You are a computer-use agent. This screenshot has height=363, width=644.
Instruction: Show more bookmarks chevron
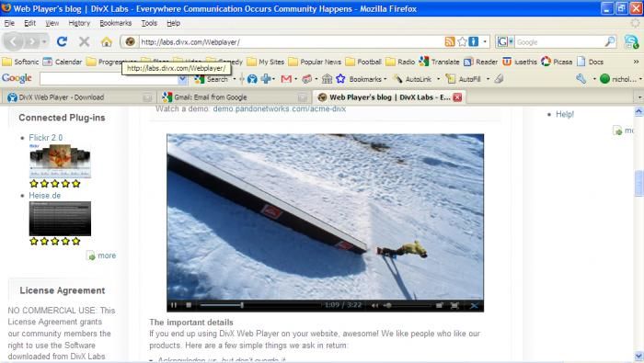point(636,62)
